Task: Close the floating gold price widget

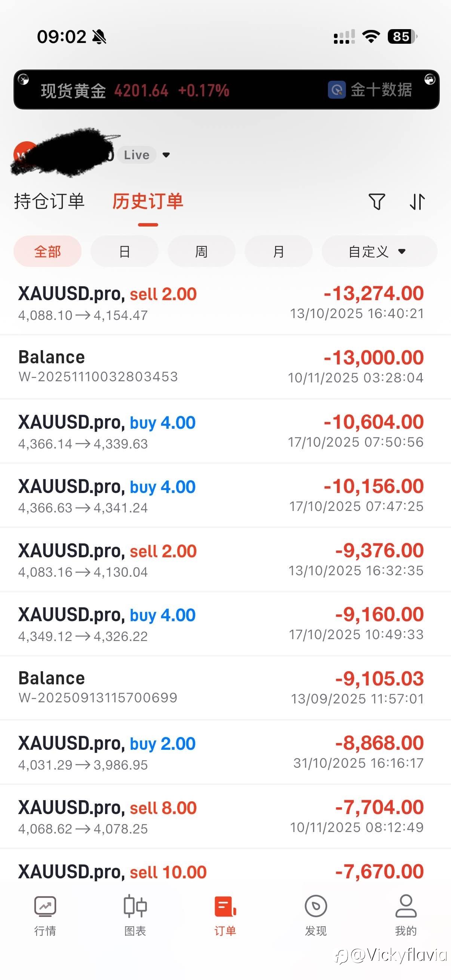Action: point(23,79)
